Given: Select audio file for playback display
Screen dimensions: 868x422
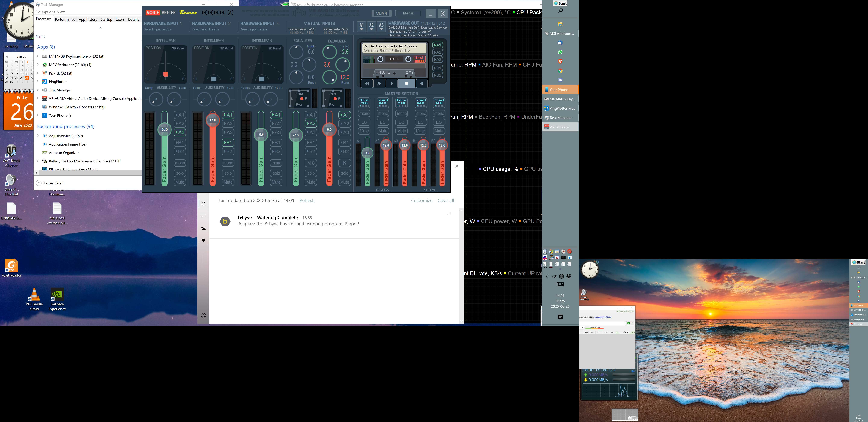Looking at the screenshot, I should point(394,48).
